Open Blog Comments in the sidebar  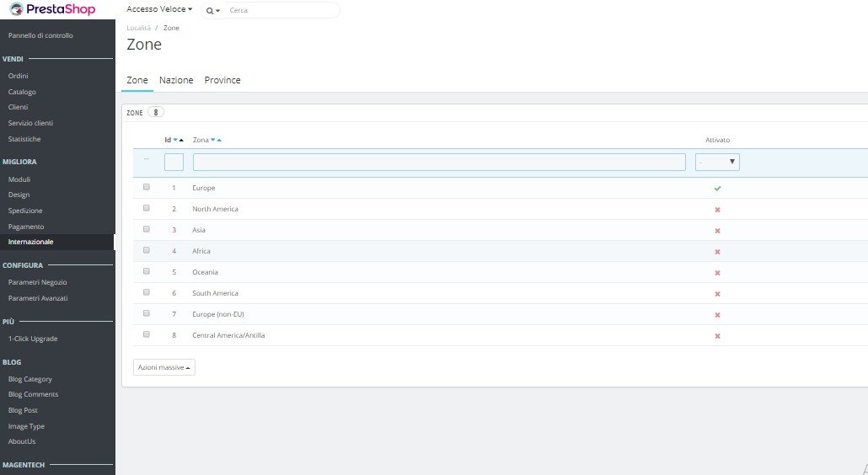33,394
